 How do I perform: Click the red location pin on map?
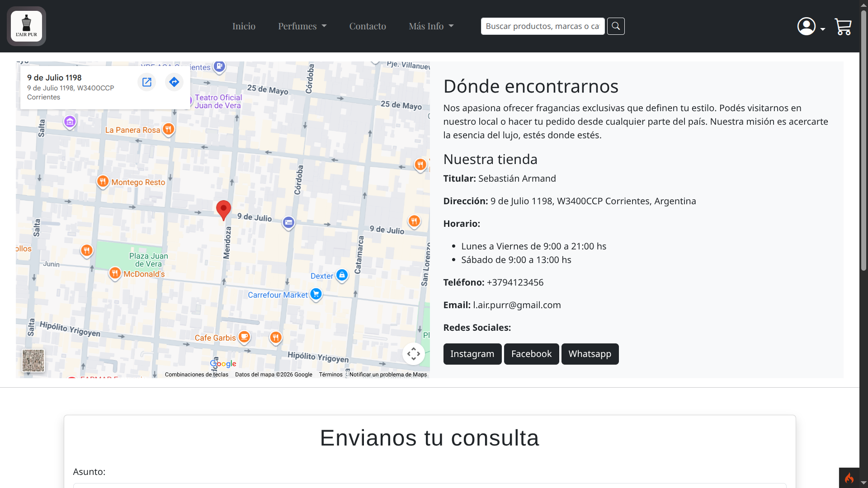pos(223,210)
